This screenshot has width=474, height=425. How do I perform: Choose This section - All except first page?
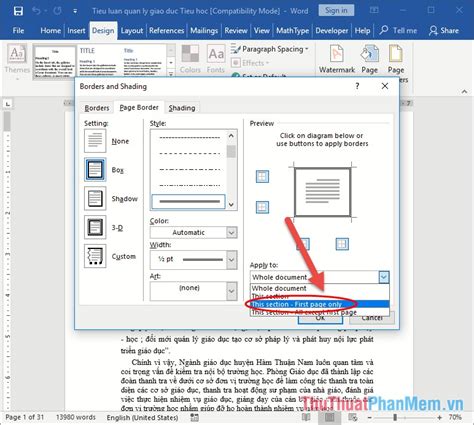pos(319,312)
